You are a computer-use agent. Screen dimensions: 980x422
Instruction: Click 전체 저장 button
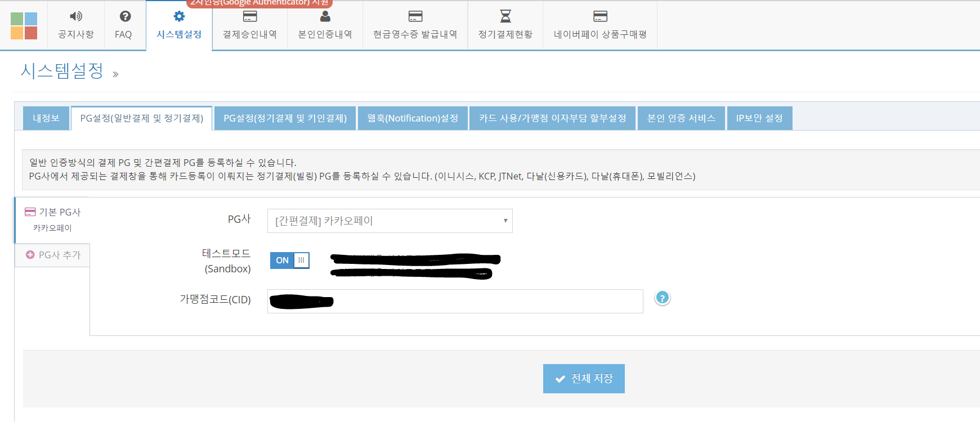[x=584, y=379]
